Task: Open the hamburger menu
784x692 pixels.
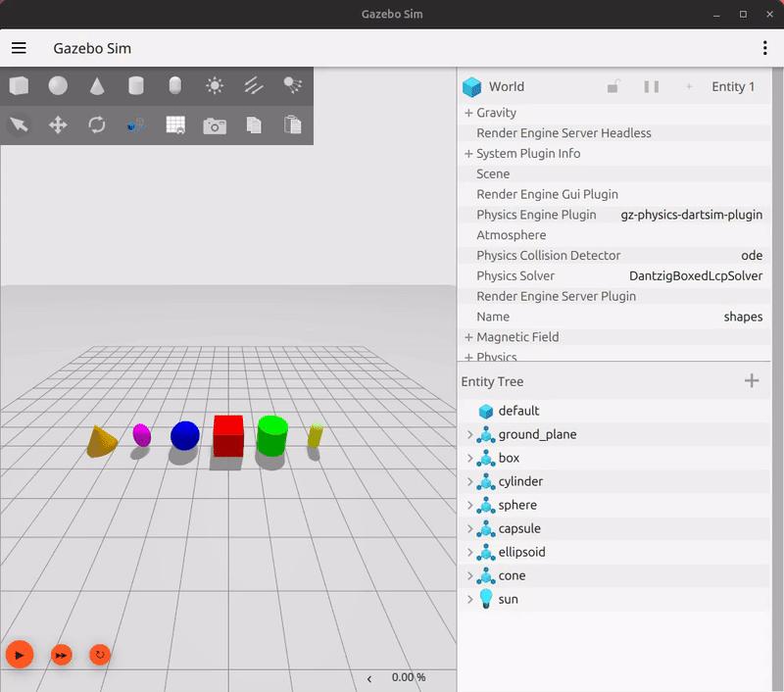Action: pos(19,48)
